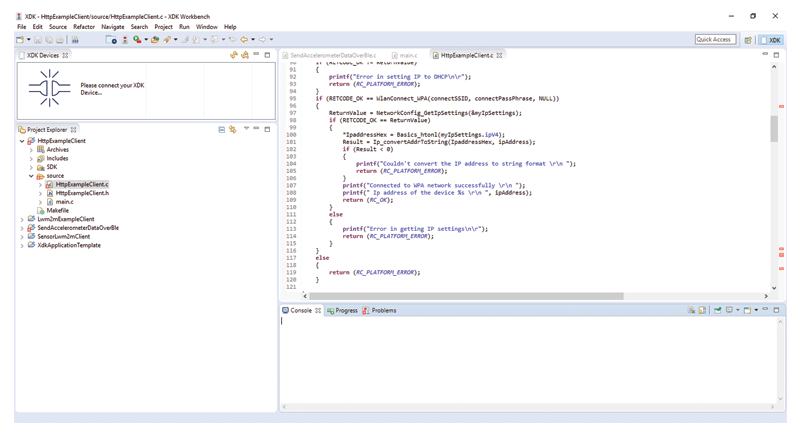Click the red device flash icon in the toolbar

[x=125, y=39]
